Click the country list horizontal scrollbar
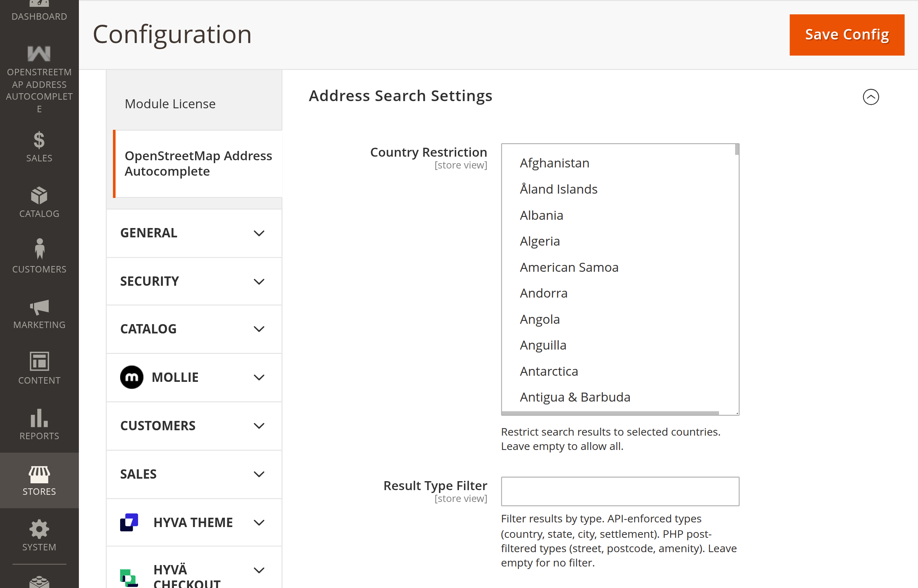Image resolution: width=918 pixels, height=588 pixels. pos(610,413)
